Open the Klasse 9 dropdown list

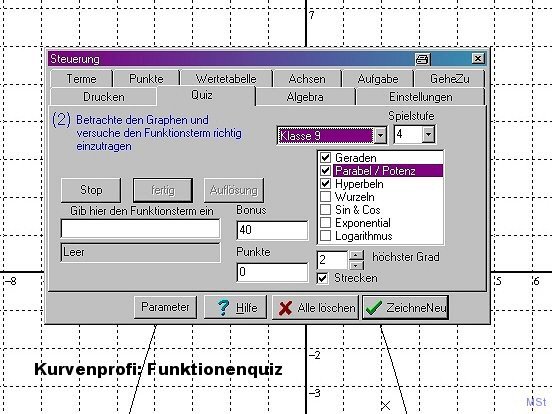tap(380, 135)
